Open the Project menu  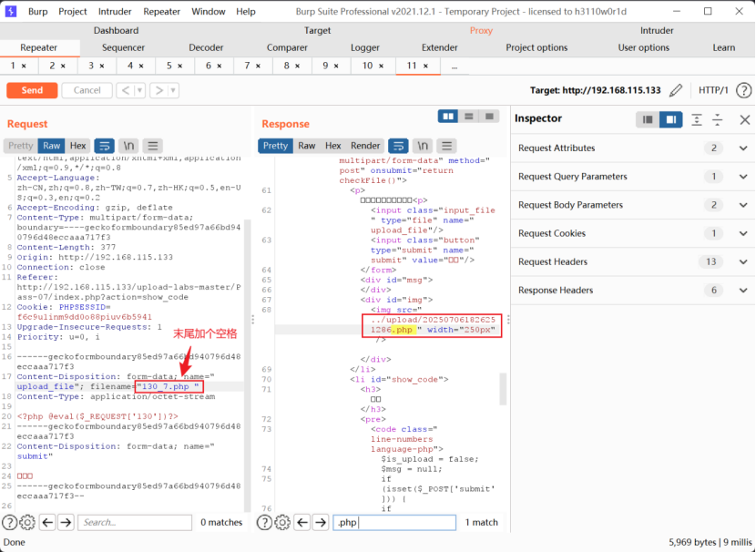coord(72,11)
